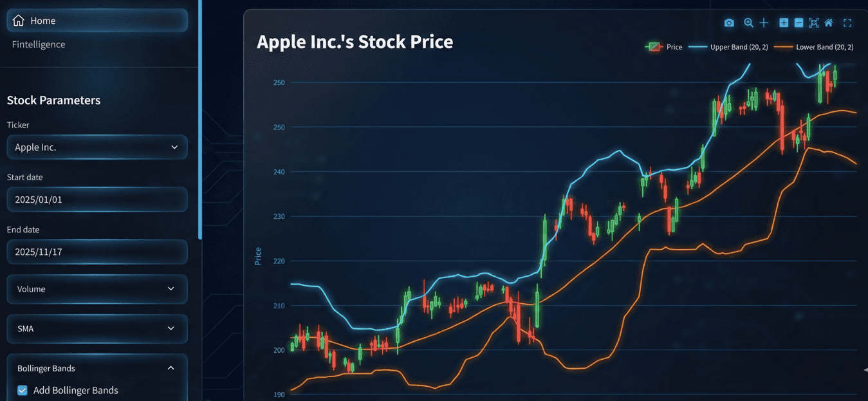Select the Pan crosshair tool in chart toolbar

[x=764, y=23]
